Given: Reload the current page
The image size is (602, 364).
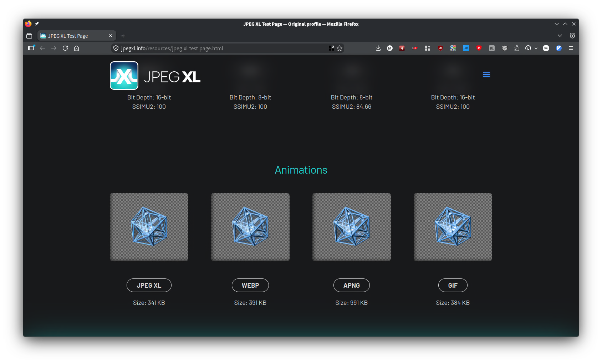Looking at the screenshot, I should point(65,48).
